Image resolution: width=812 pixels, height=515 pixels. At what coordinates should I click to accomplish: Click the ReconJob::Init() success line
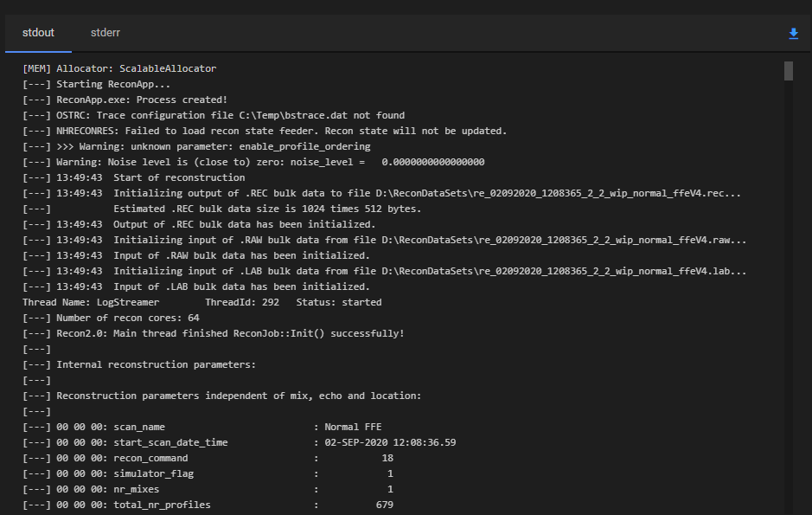pos(214,333)
